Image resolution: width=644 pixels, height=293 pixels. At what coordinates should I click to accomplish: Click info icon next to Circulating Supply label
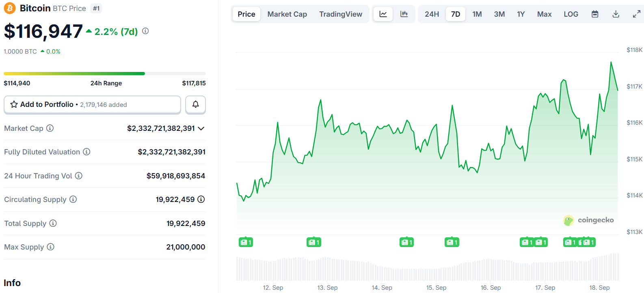pyautogui.click(x=73, y=199)
